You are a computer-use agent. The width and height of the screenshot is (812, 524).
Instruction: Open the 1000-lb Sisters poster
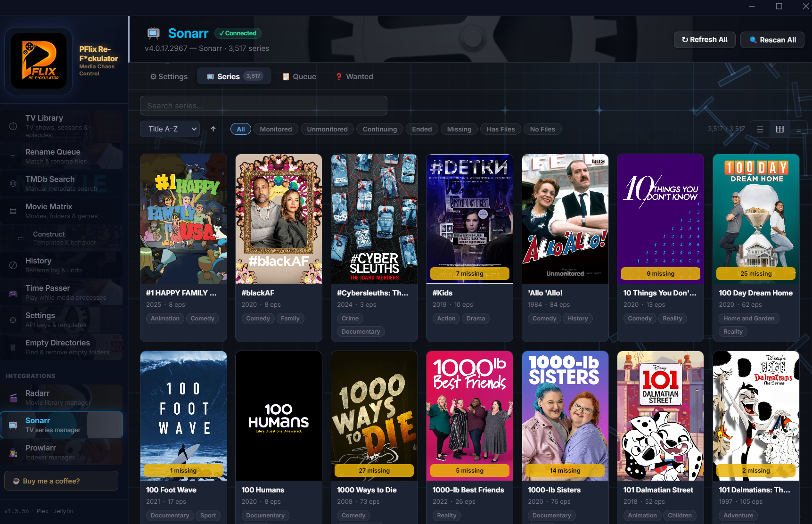(565, 416)
